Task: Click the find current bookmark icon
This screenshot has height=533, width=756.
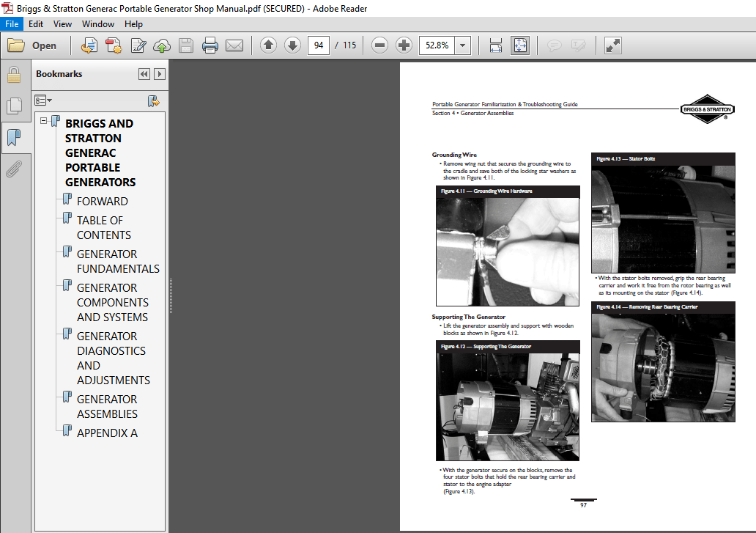Action: (x=153, y=101)
